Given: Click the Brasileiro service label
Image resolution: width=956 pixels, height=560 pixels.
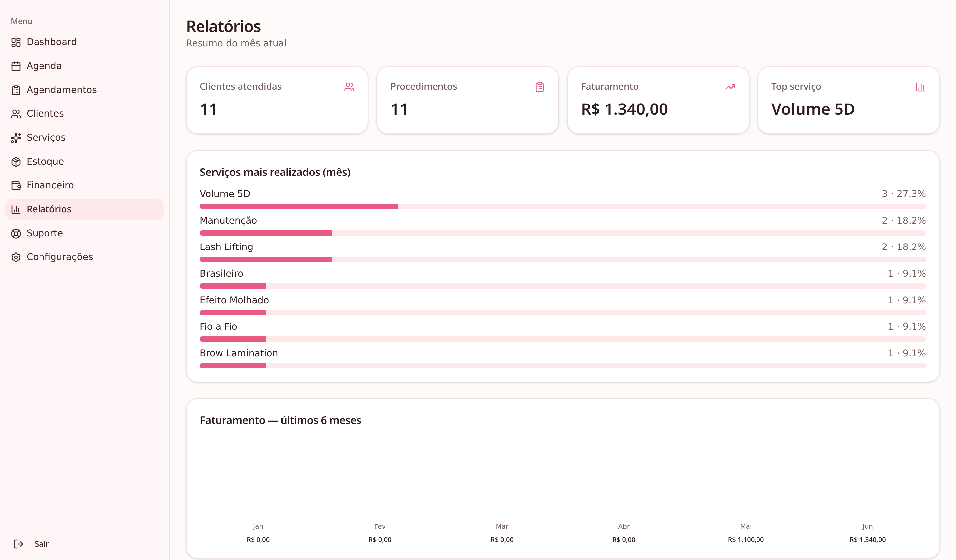Looking at the screenshot, I should click(221, 273).
